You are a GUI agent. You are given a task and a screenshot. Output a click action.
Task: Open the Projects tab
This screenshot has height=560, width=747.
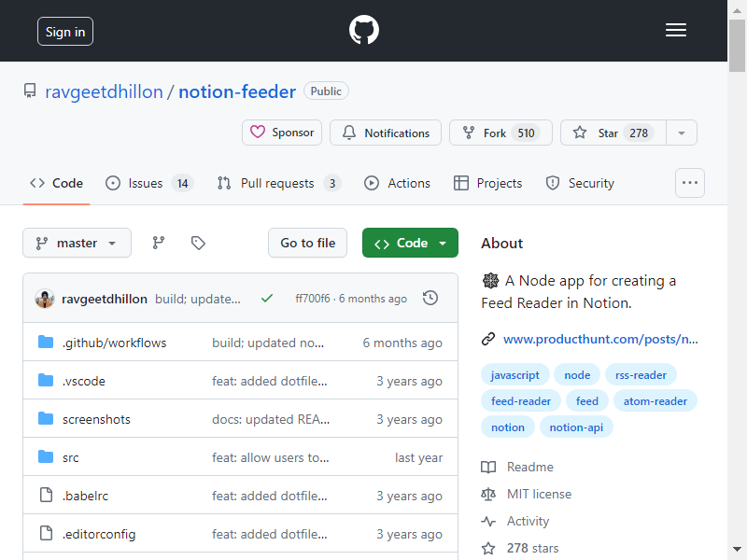pyautogui.click(x=487, y=183)
